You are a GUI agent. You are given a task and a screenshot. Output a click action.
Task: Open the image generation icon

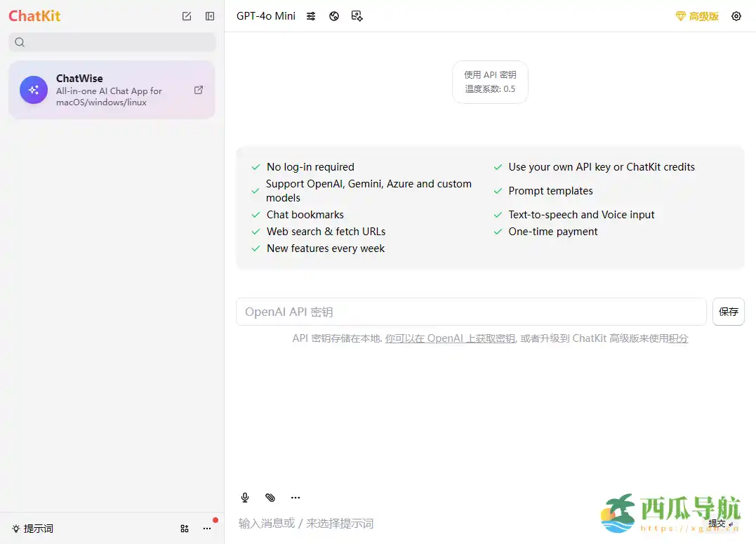pos(357,15)
